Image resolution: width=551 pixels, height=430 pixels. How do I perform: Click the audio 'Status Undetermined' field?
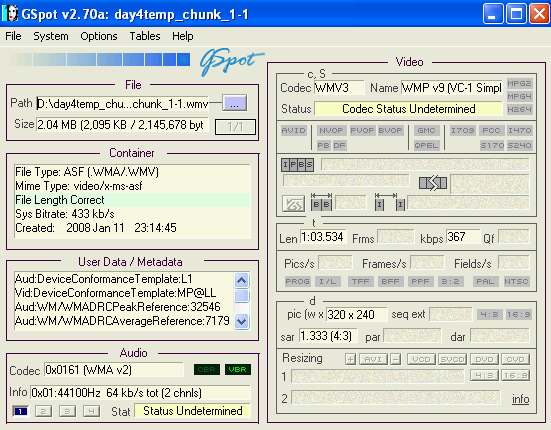193,411
